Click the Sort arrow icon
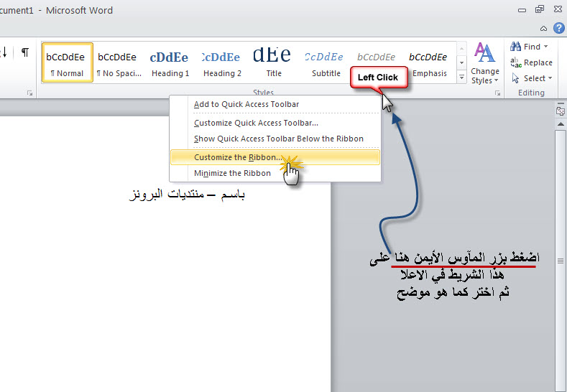The image size is (567, 392). point(4,52)
